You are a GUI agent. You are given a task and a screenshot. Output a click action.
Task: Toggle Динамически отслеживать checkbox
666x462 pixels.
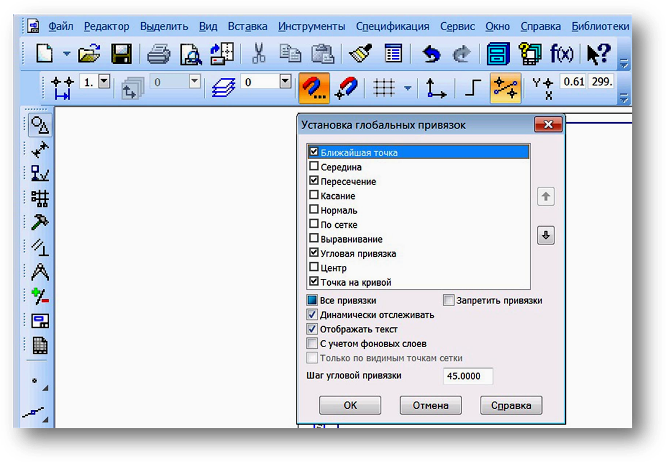(x=313, y=314)
